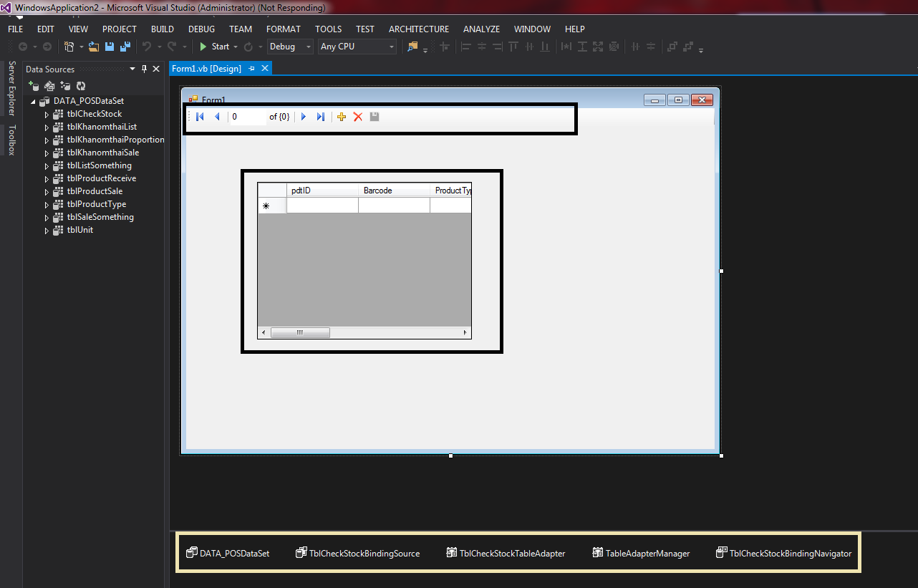Click the Find in Files toolbar icon

[x=412, y=47]
